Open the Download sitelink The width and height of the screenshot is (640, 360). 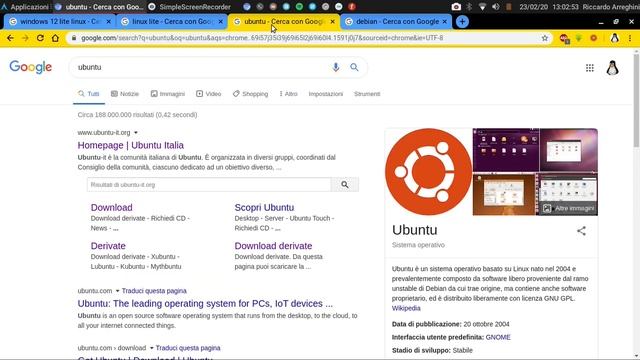click(111, 207)
